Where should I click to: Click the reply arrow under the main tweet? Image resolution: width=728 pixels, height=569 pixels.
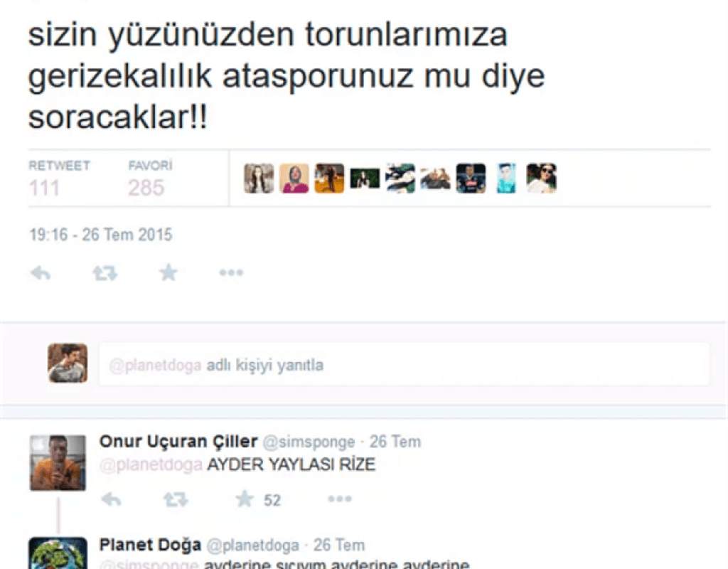(x=41, y=272)
